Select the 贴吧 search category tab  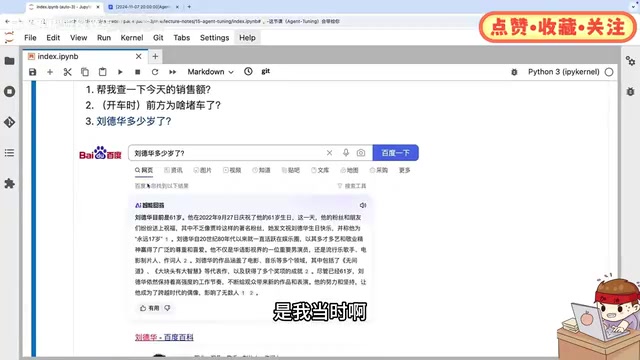coord(291,170)
